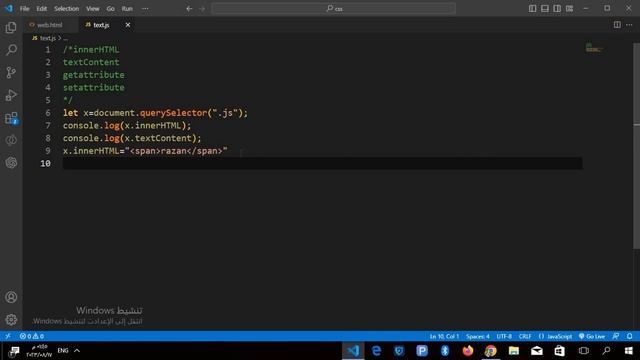Image resolution: width=640 pixels, height=360 pixels.
Task: Open the Source Control view
Action: click(x=11, y=73)
